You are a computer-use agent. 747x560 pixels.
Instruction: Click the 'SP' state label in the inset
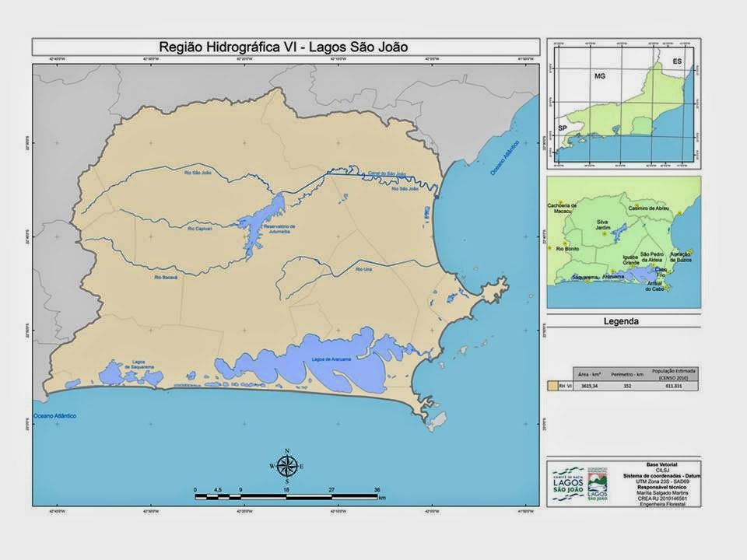(562, 128)
